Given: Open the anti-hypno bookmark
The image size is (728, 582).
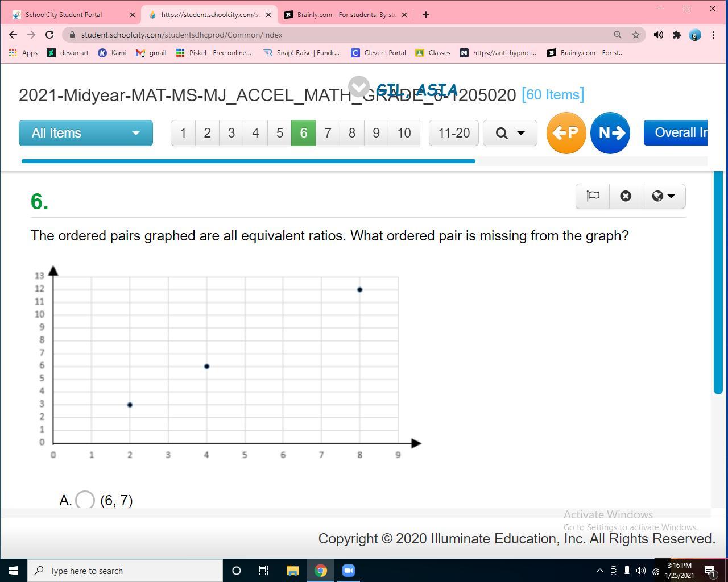Looking at the screenshot, I should tap(498, 53).
